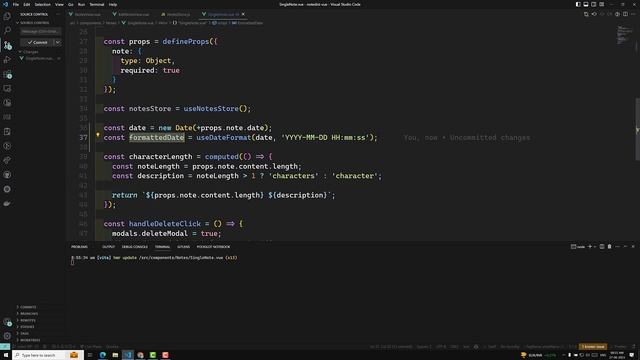Switch to the DEBUG CONSOLE panel tab
This screenshot has width=640, height=360.
pos(135,247)
